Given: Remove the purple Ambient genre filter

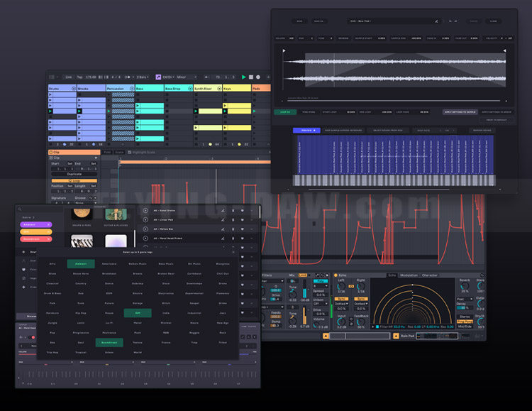Looking at the screenshot, I should coord(48,224).
